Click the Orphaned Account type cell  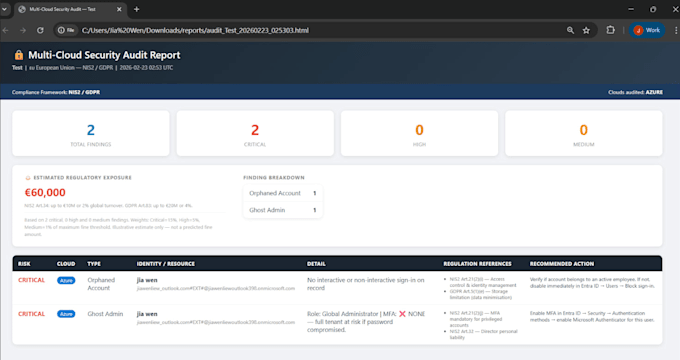pyautogui.click(x=101, y=284)
